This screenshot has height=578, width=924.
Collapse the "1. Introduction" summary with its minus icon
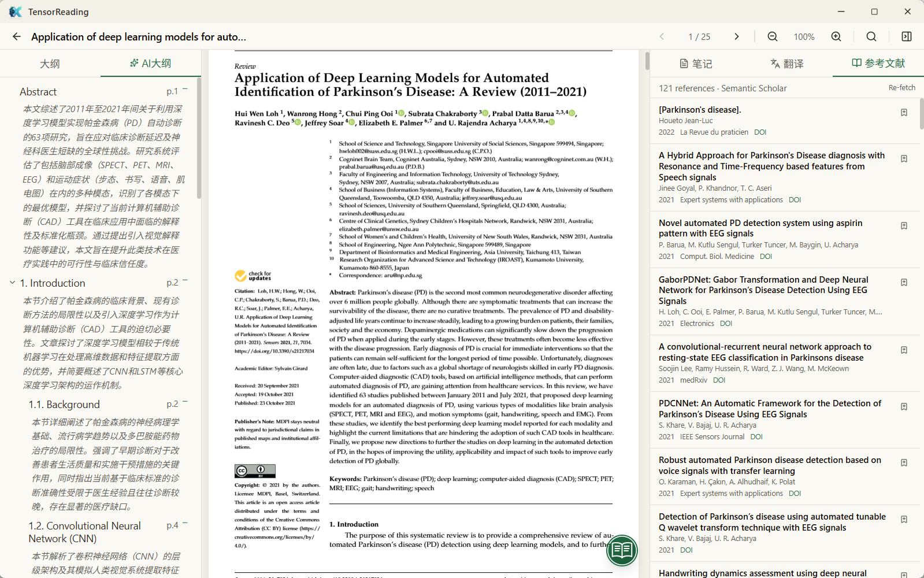tap(185, 281)
